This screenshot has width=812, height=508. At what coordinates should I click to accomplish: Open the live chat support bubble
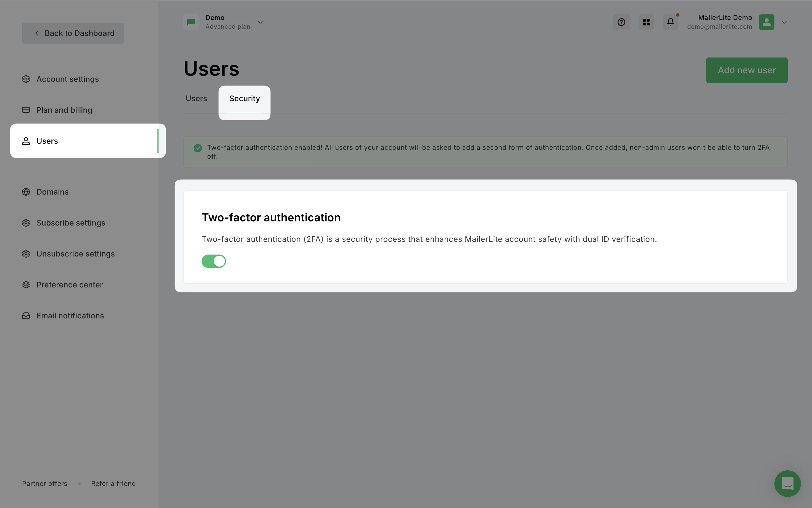[787, 483]
